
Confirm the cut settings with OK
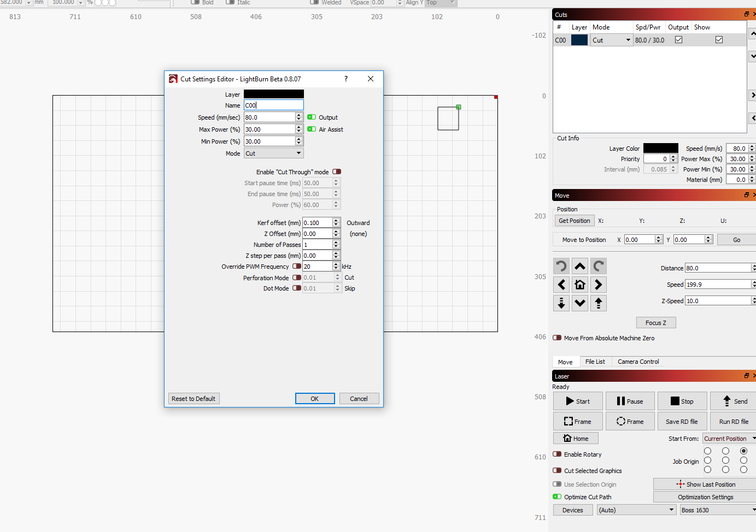[315, 399]
